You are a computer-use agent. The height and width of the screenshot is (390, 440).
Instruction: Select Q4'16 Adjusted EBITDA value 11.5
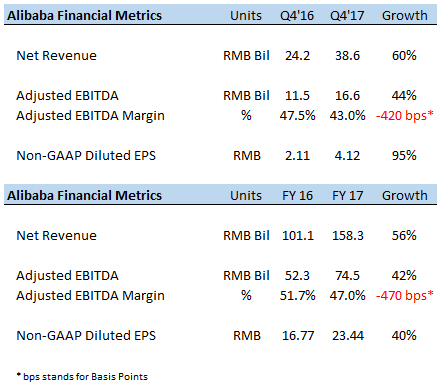(x=297, y=96)
